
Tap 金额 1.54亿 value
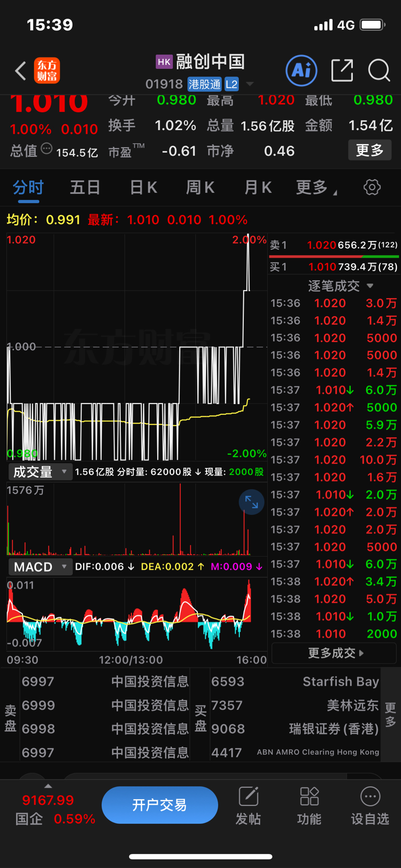tap(349, 125)
